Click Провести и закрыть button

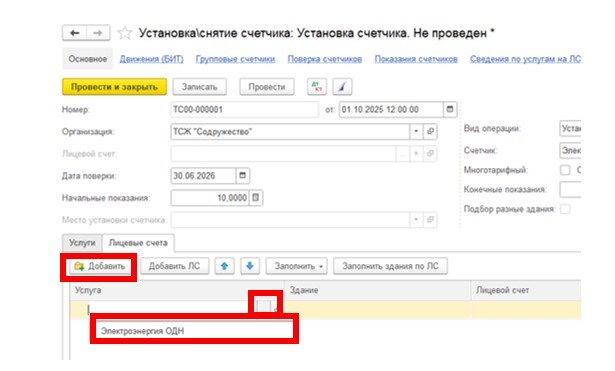click(114, 87)
